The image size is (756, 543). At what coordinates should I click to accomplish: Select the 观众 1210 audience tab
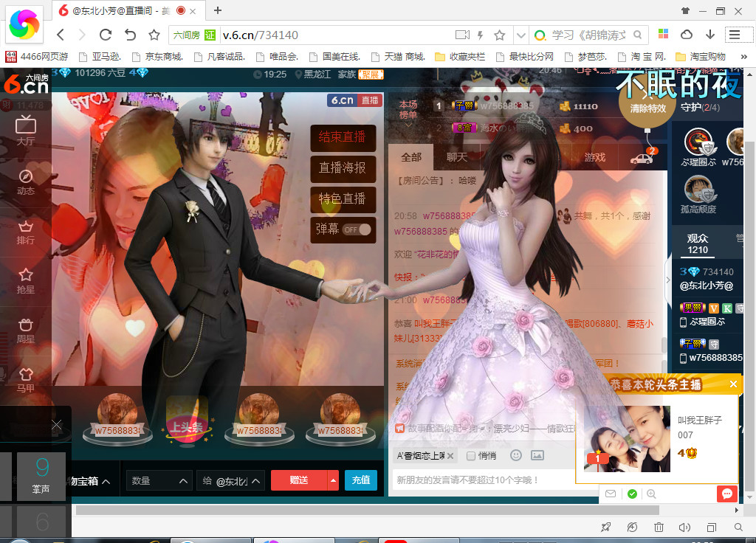[x=698, y=243]
